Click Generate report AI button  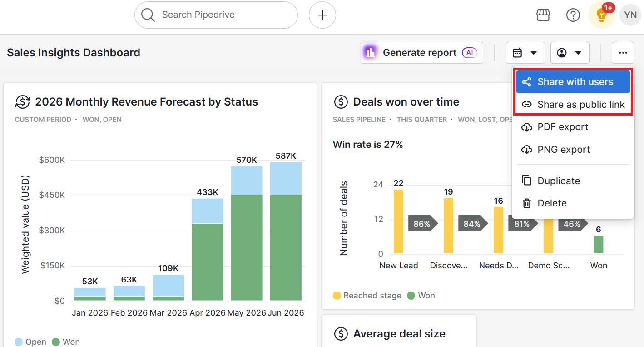coord(422,53)
